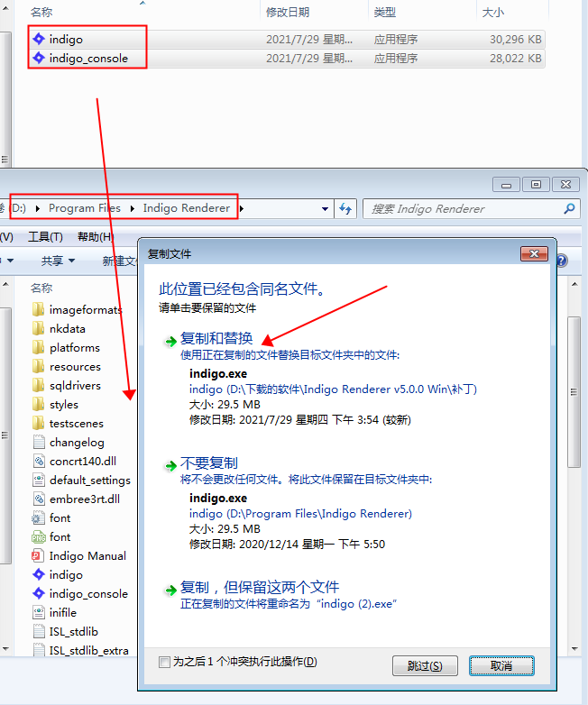This screenshot has width=588, height=705.
Task: Click the 跳过(S) button
Action: (x=425, y=666)
